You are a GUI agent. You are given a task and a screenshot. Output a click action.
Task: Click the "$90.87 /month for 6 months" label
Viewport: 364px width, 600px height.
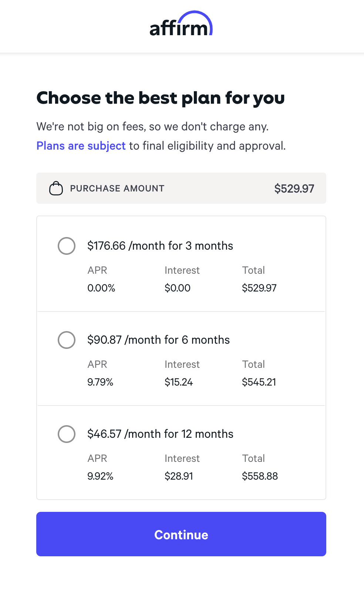point(158,340)
